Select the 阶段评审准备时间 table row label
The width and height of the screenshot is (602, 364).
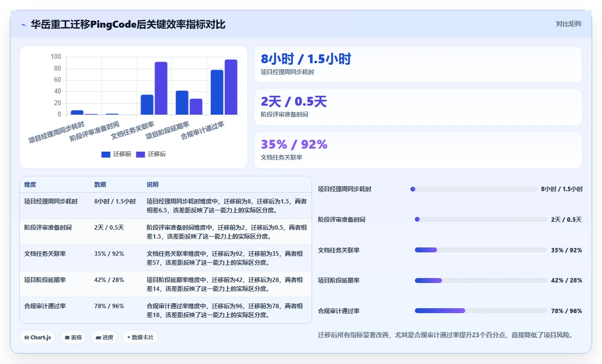(x=48, y=228)
